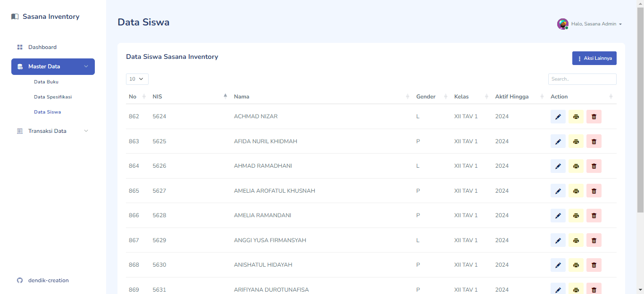Print ANGGI YUSA FIRMANSYAH row

[576, 240]
